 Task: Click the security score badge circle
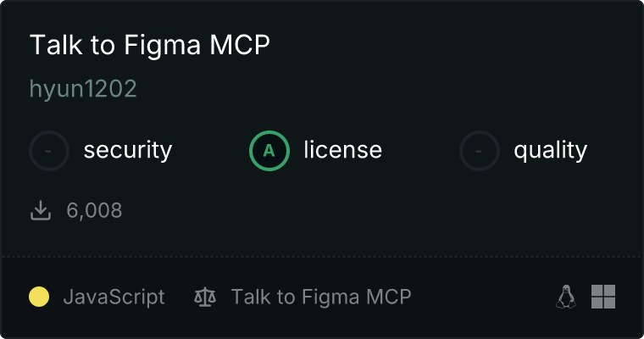click(x=49, y=151)
